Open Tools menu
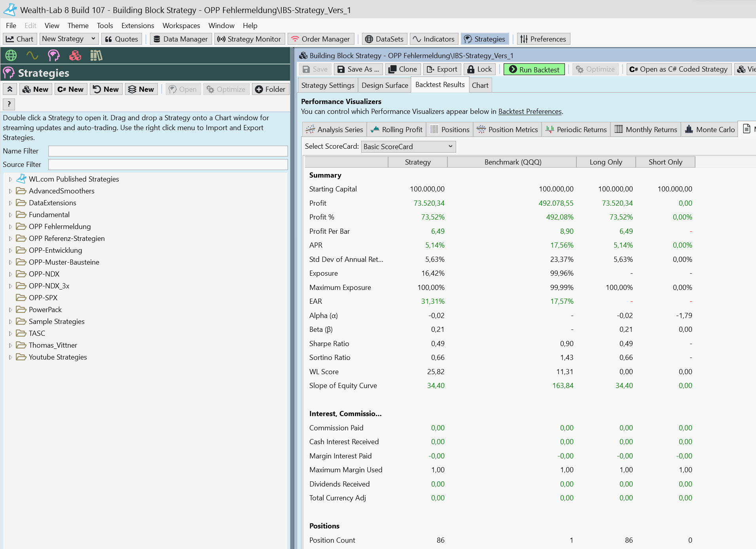Image resolution: width=756 pixels, height=549 pixels. coord(105,25)
